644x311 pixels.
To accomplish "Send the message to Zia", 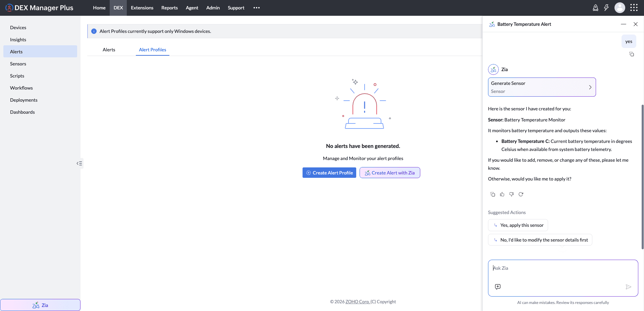I will (629, 287).
